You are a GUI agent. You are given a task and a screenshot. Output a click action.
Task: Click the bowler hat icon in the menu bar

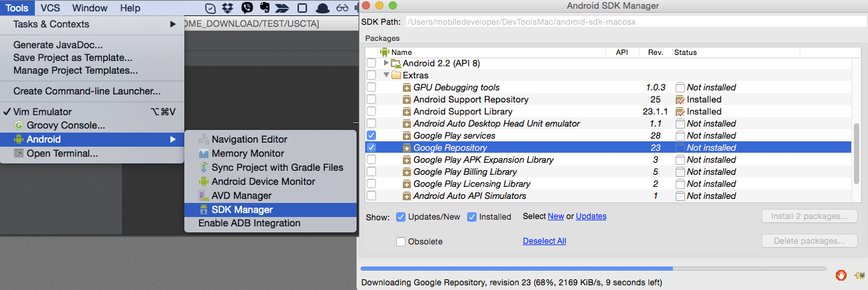pyautogui.click(x=322, y=8)
